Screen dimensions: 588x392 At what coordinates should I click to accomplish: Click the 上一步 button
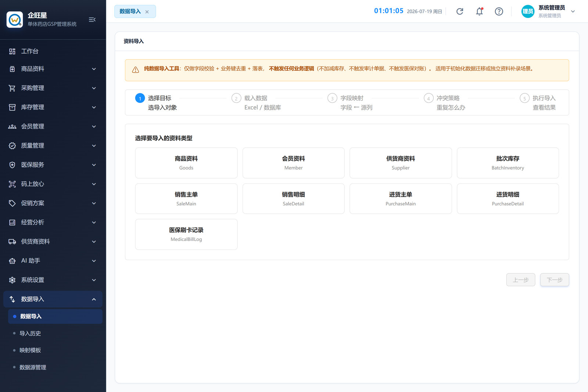point(521,280)
